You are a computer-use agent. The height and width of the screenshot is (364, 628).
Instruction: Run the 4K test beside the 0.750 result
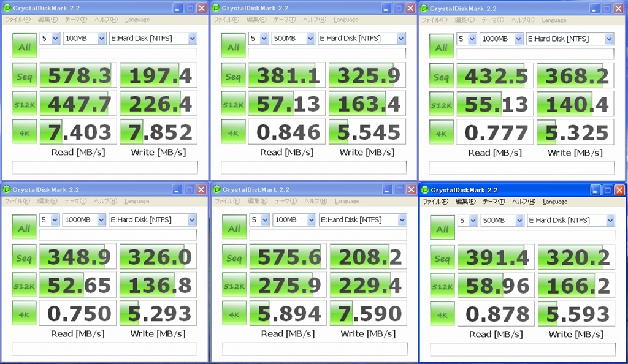24,313
